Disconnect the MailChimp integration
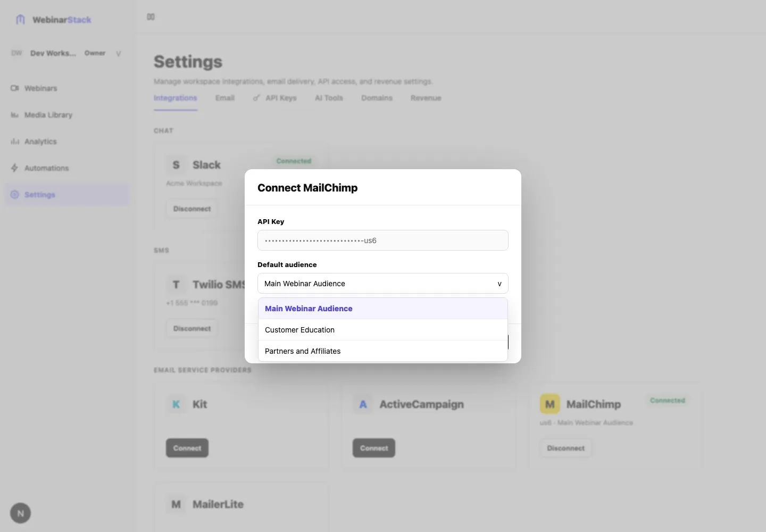 pyautogui.click(x=566, y=448)
